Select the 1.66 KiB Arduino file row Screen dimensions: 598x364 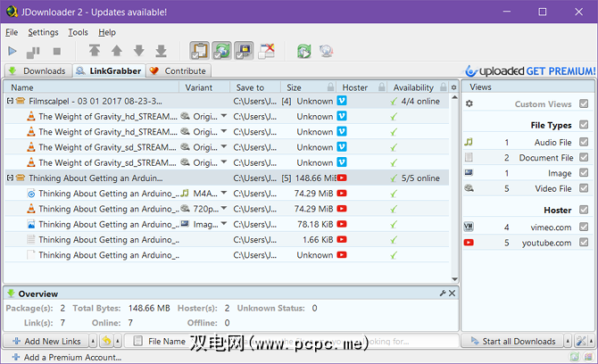coord(227,239)
